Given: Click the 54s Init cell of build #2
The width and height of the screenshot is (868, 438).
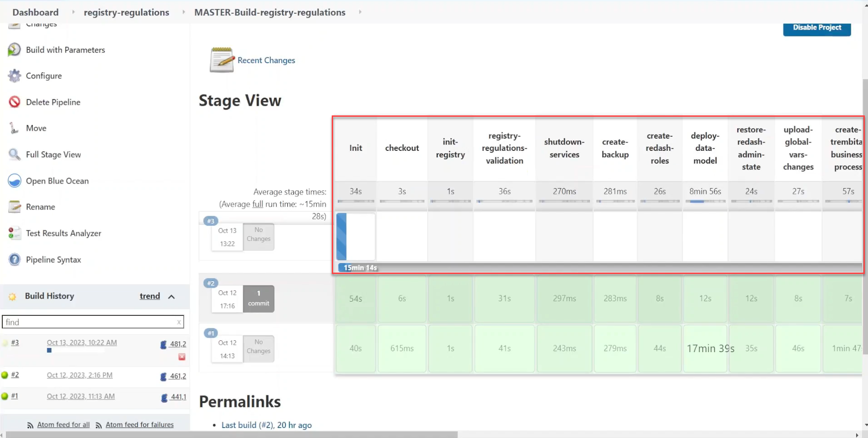Looking at the screenshot, I should pyautogui.click(x=356, y=299).
